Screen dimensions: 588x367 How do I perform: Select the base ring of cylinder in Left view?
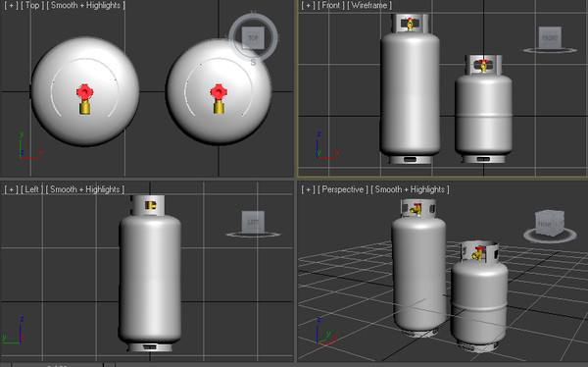pyautogui.click(x=150, y=346)
